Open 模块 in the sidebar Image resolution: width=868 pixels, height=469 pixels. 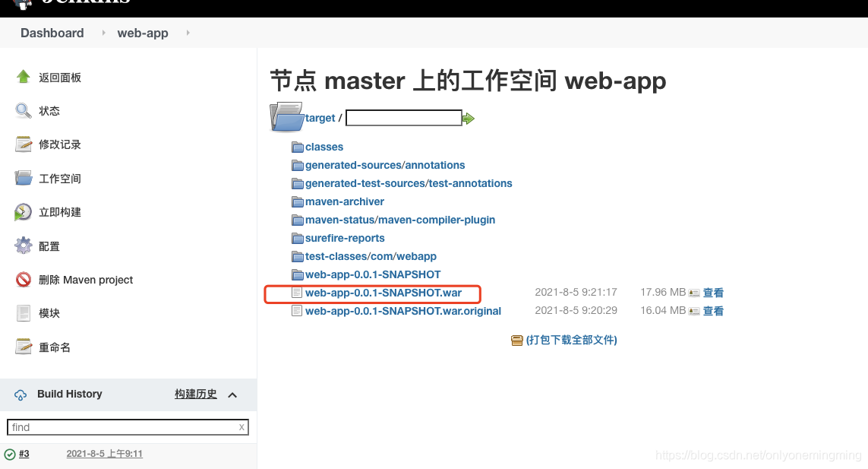tap(49, 313)
